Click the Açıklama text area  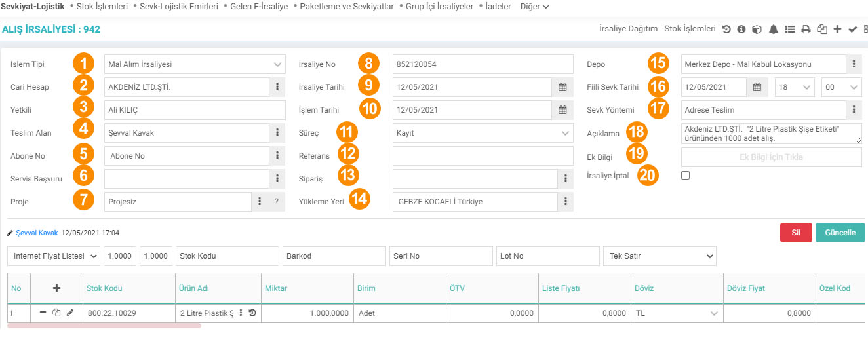[x=772, y=134]
